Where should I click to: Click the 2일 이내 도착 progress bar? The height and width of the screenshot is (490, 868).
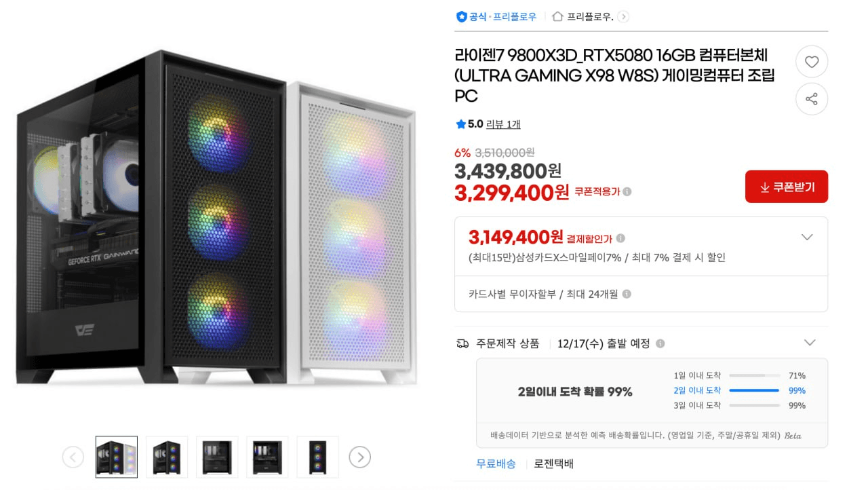(753, 390)
